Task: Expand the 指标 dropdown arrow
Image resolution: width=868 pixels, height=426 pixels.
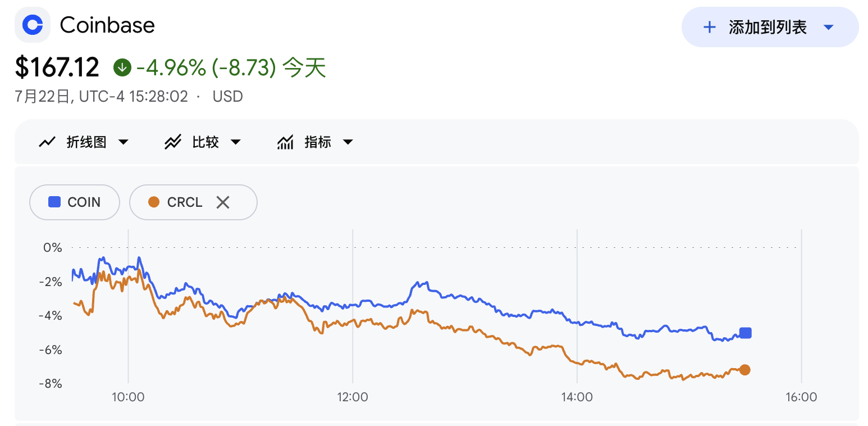Action: click(x=348, y=142)
